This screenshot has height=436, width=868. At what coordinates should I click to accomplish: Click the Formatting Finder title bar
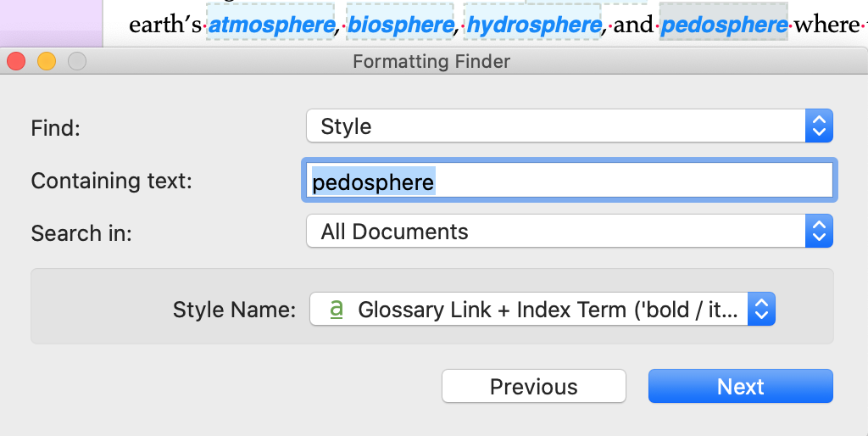(x=431, y=61)
